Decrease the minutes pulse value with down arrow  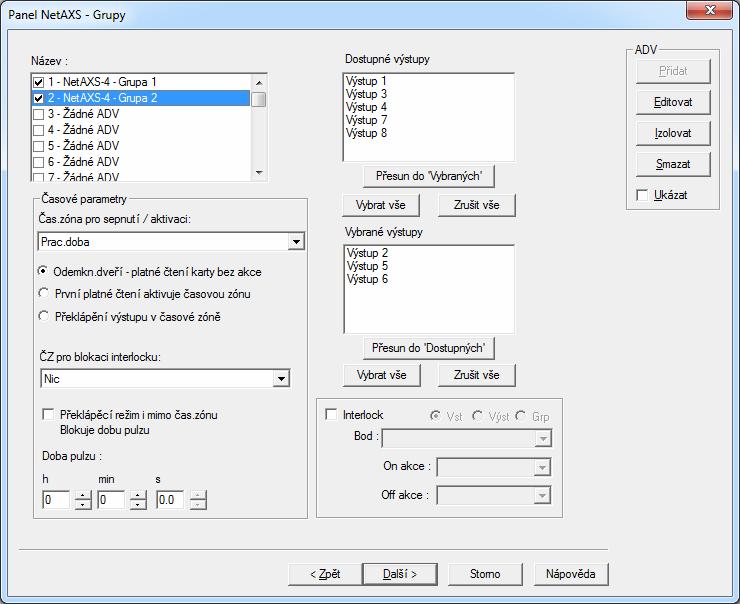(x=138, y=504)
